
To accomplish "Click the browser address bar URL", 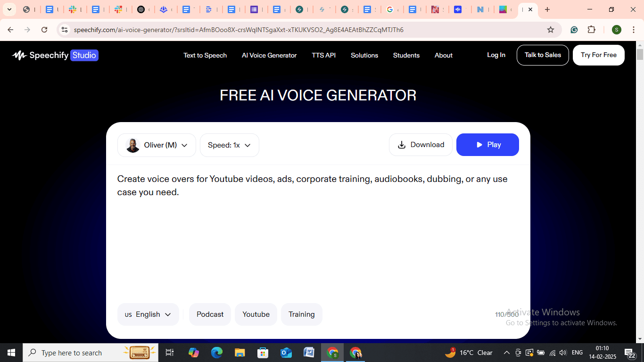I will pos(239,30).
